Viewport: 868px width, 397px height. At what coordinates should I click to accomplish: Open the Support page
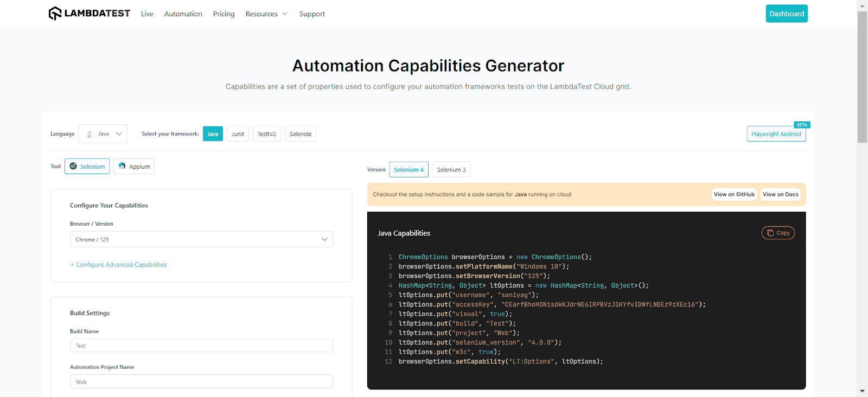coord(312,14)
